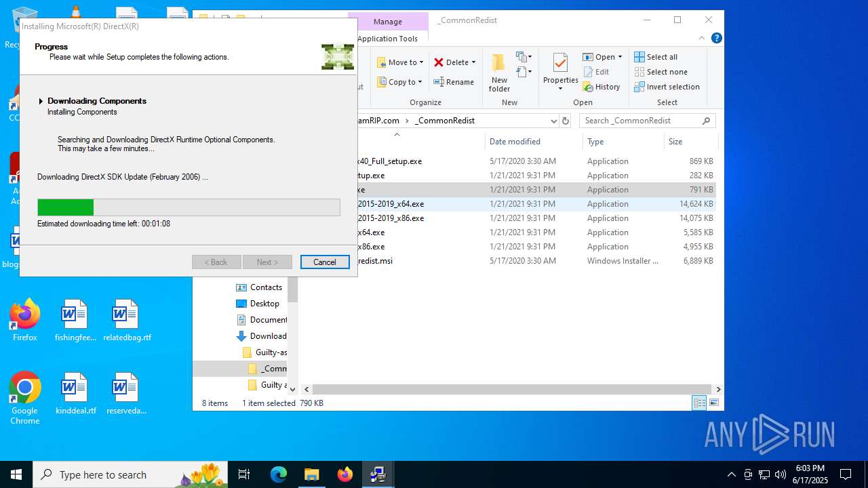Expand the Delete dropdown arrow
The height and width of the screenshot is (488, 868).
[473, 62]
